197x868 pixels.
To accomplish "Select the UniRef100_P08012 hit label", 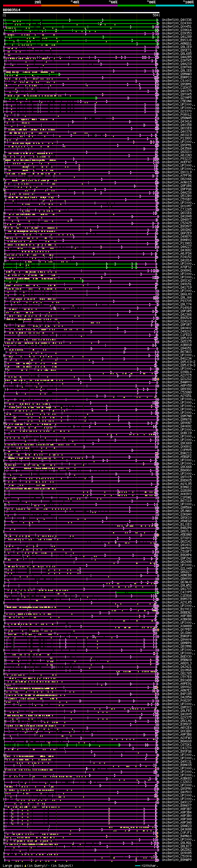I will (177, 115).
